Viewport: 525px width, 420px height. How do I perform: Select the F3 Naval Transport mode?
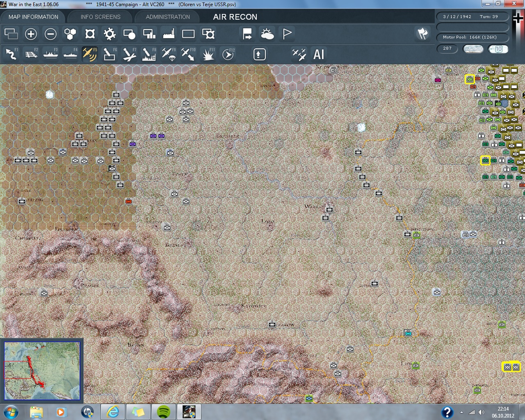[51, 54]
